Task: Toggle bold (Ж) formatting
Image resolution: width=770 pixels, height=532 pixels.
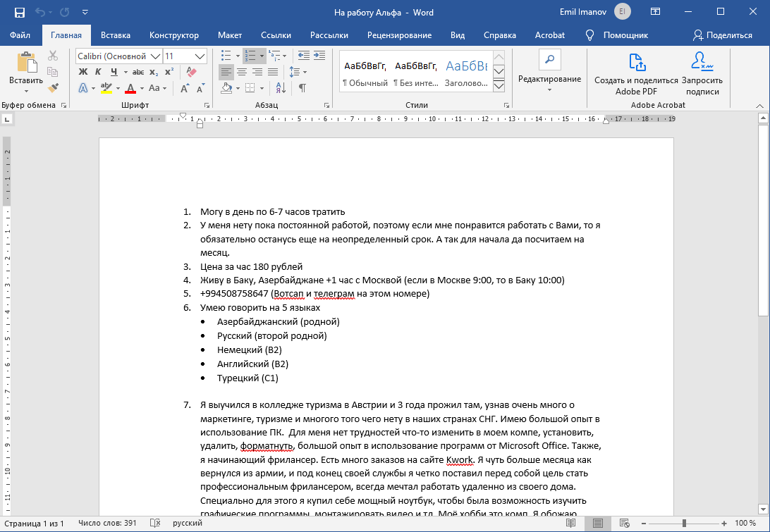Action: click(82, 72)
